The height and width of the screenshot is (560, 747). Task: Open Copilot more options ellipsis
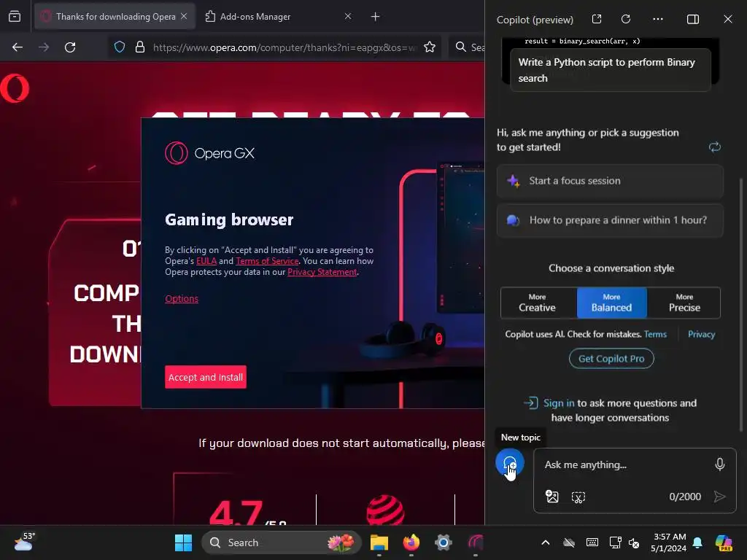(x=658, y=19)
